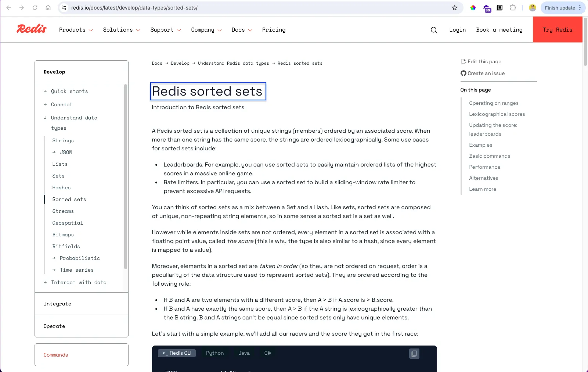Open the colorful wheel extension icon
Screen dimensions: 588x372
pos(473,8)
